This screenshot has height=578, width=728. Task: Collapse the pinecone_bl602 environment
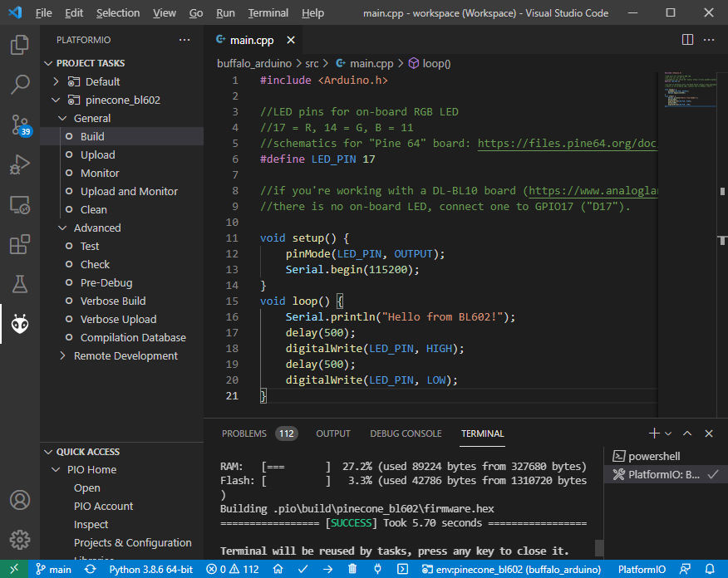[x=57, y=100]
